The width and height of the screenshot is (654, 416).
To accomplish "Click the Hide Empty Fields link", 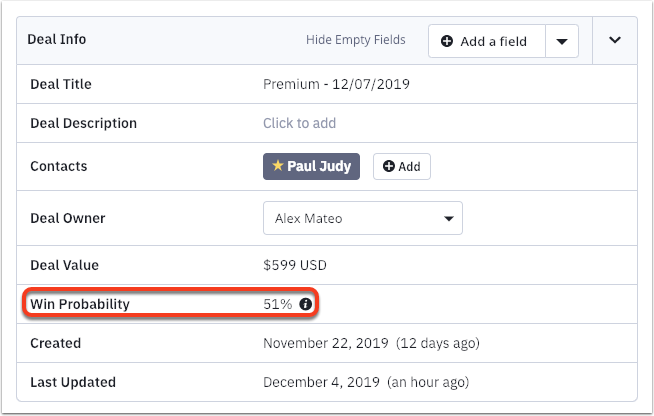I will [355, 40].
